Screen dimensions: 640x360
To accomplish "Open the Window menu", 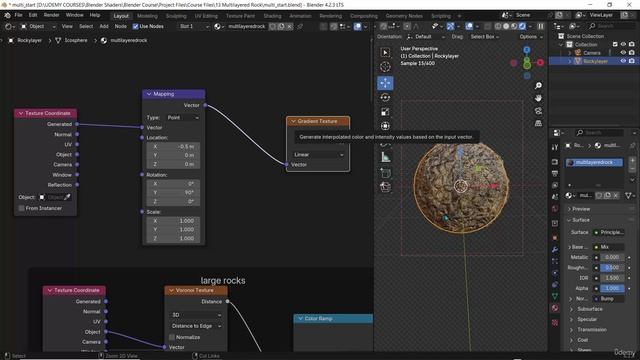I will [x=74, y=16].
